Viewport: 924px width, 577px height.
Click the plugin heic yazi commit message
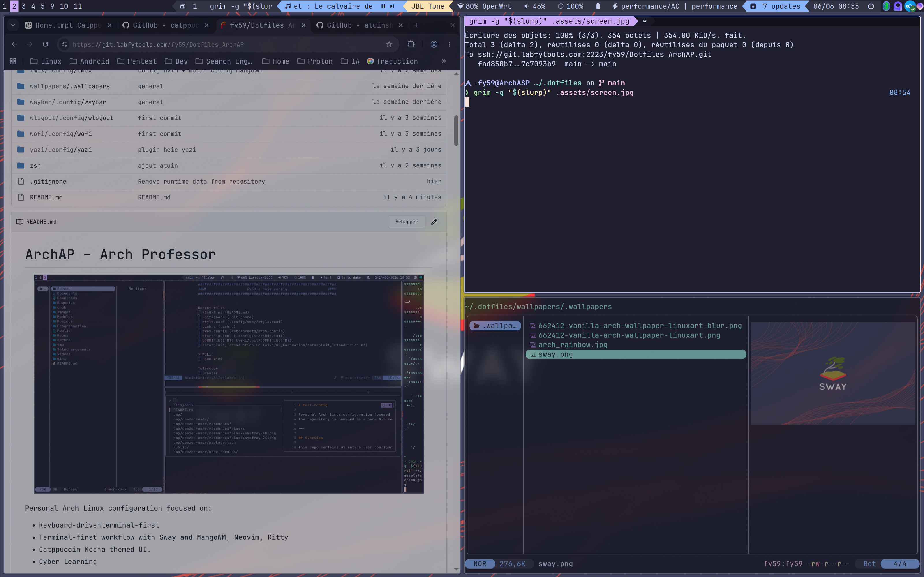167,150
